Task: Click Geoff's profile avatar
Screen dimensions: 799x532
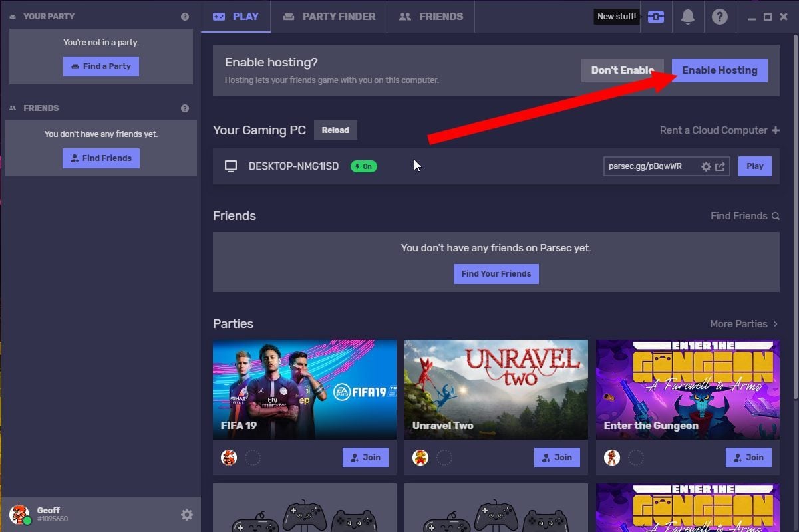Action: pos(19,514)
